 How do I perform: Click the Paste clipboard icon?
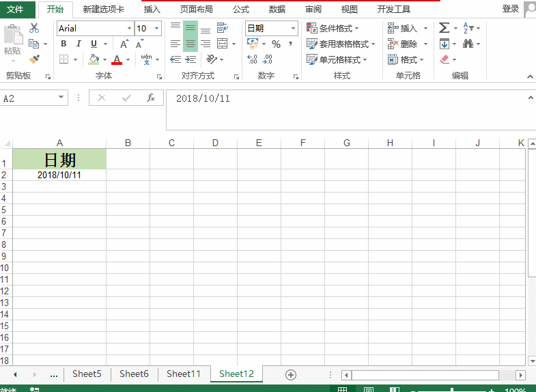pyautogui.click(x=13, y=36)
